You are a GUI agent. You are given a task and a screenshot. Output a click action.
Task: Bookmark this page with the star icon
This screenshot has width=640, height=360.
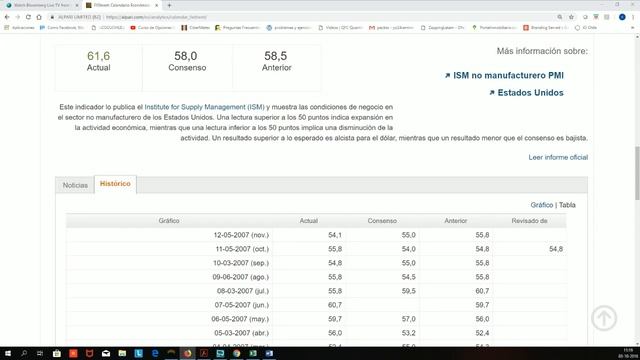(571, 17)
